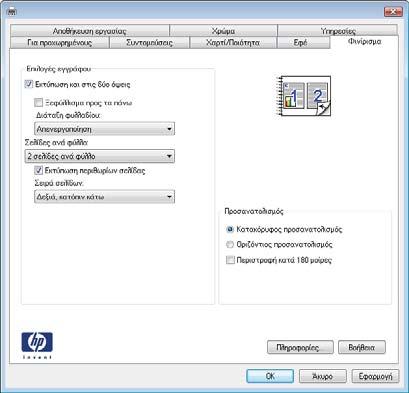409x393 pixels.
Task: Close the dialog with the X button
Action: [x=393, y=12]
